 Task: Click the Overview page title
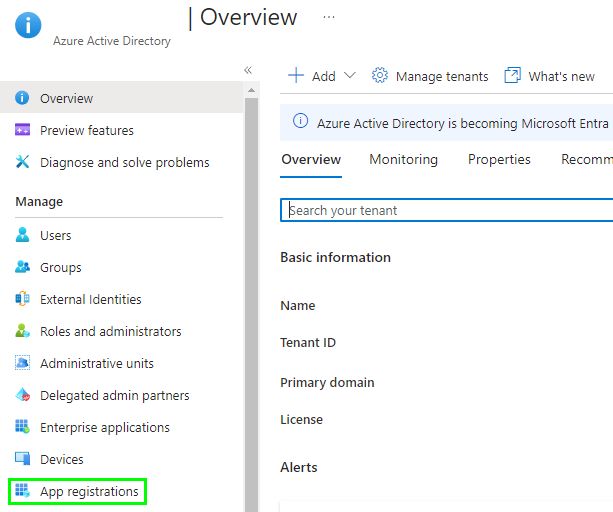point(249,18)
